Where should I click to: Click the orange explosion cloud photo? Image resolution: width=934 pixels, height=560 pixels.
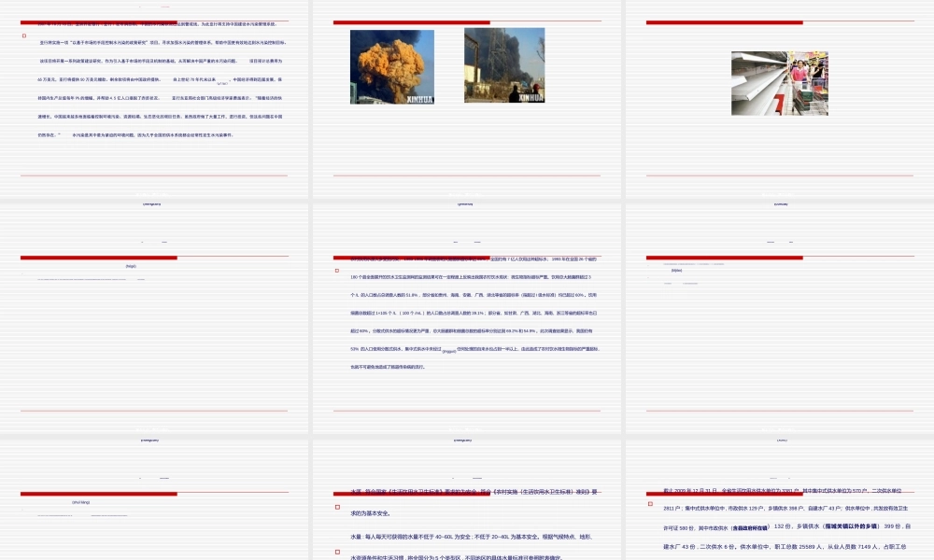pos(391,66)
